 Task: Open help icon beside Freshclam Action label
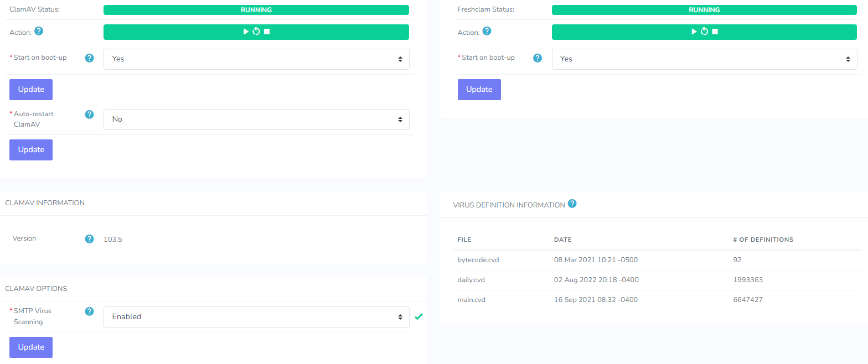coord(487,31)
